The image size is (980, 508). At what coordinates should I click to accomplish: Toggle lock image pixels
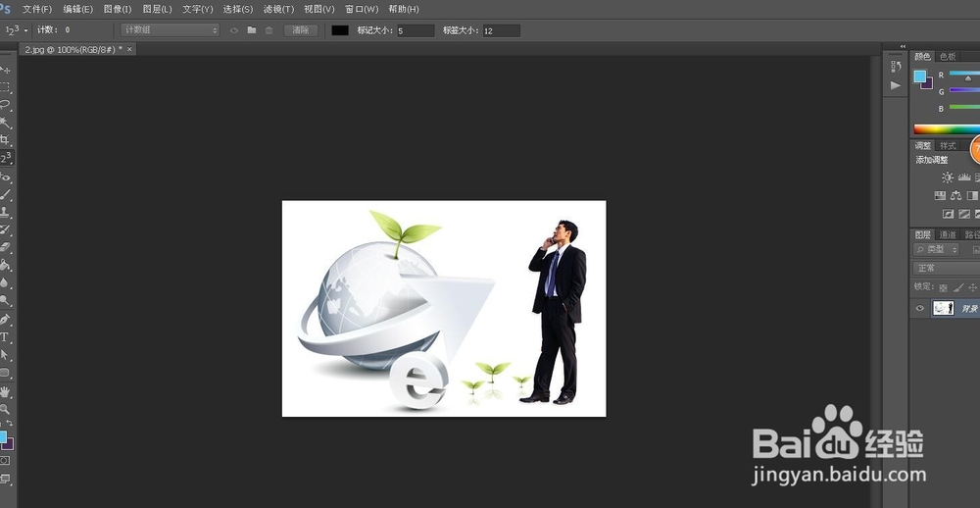(x=958, y=287)
